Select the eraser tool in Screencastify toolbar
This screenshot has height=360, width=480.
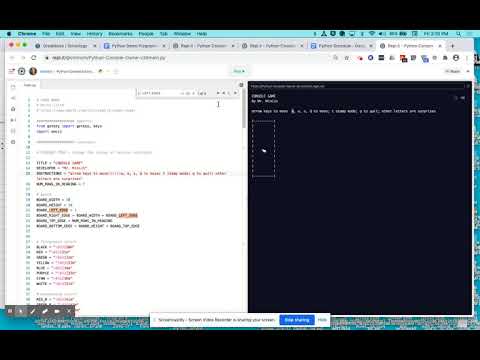tap(45, 311)
